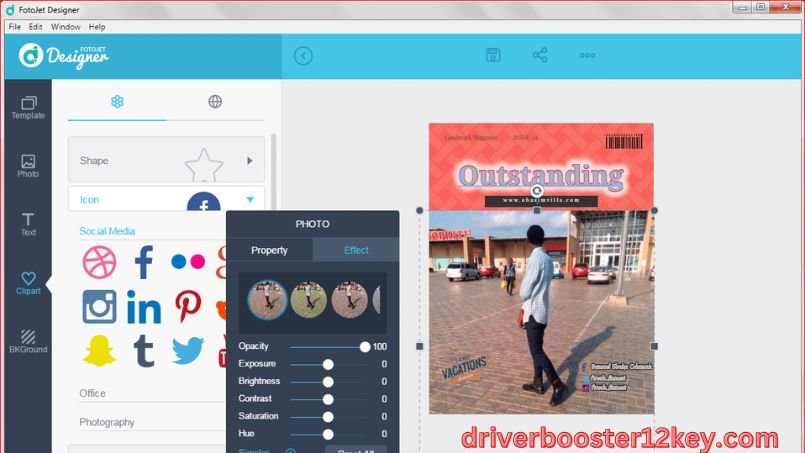The height and width of the screenshot is (453, 805).
Task: Select the Social Media category heading
Action: click(x=107, y=231)
